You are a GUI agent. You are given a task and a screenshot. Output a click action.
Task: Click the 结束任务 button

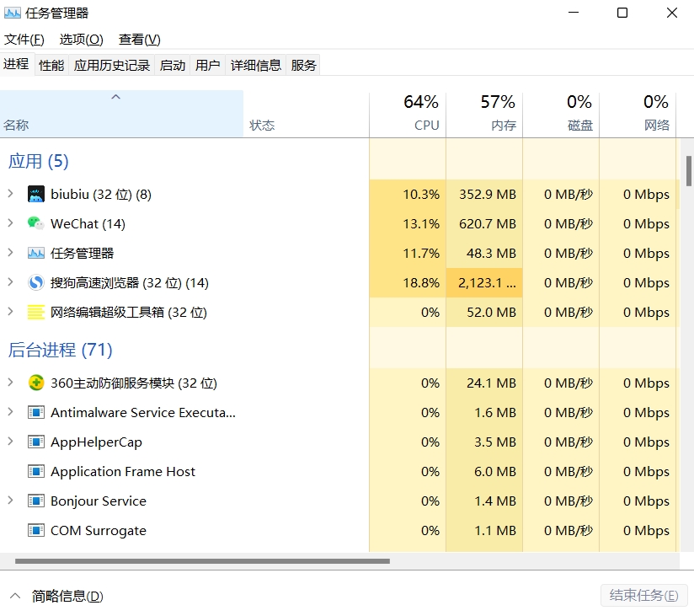(x=643, y=596)
